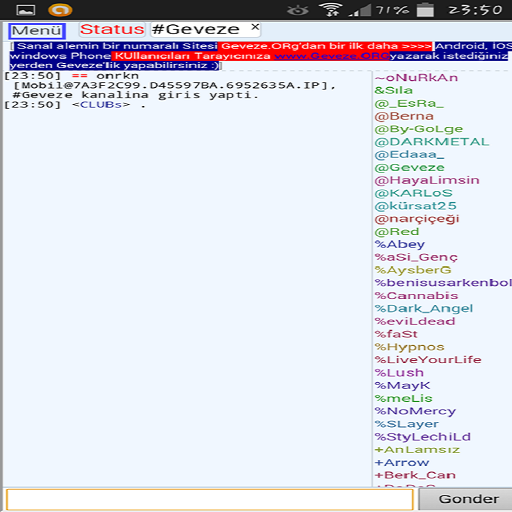
Task: Select user %meLis in nick list
Action: (x=403, y=398)
